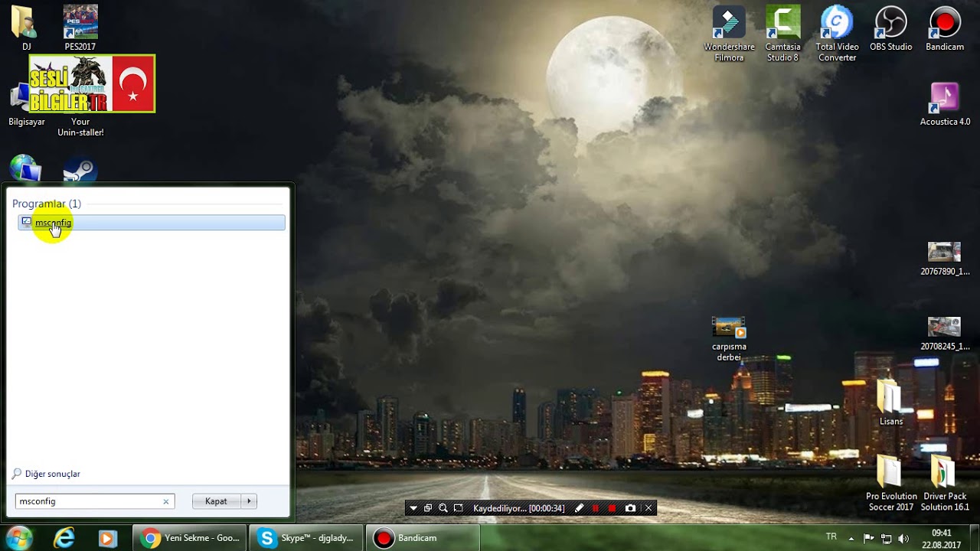Clear the msconfig search text
This screenshot has width=980, height=551.
click(x=165, y=501)
